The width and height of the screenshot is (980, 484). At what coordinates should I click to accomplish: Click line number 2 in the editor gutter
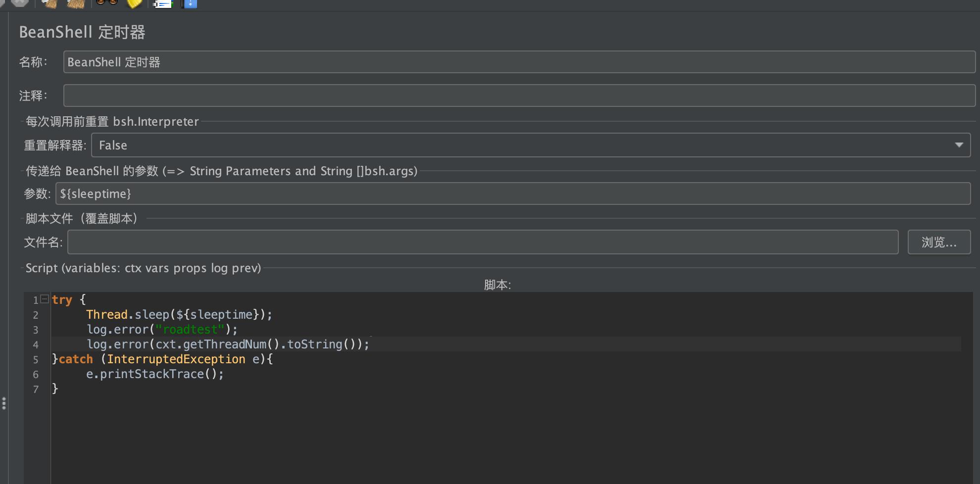[36, 315]
